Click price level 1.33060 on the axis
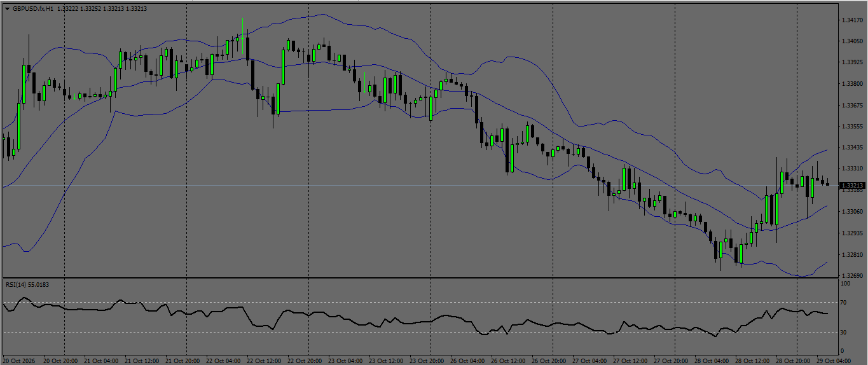Image resolution: width=868 pixels, height=365 pixels. tap(851, 211)
